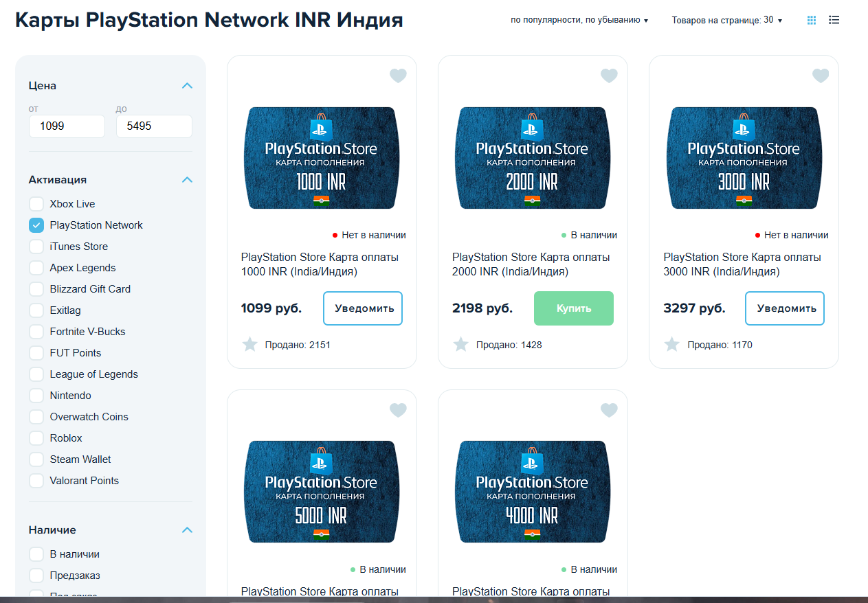
Task: Buy the 2000 INR card
Action: (x=574, y=308)
